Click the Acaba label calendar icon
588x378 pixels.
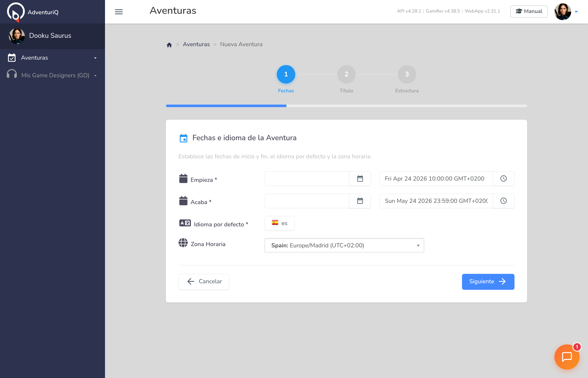click(x=183, y=201)
